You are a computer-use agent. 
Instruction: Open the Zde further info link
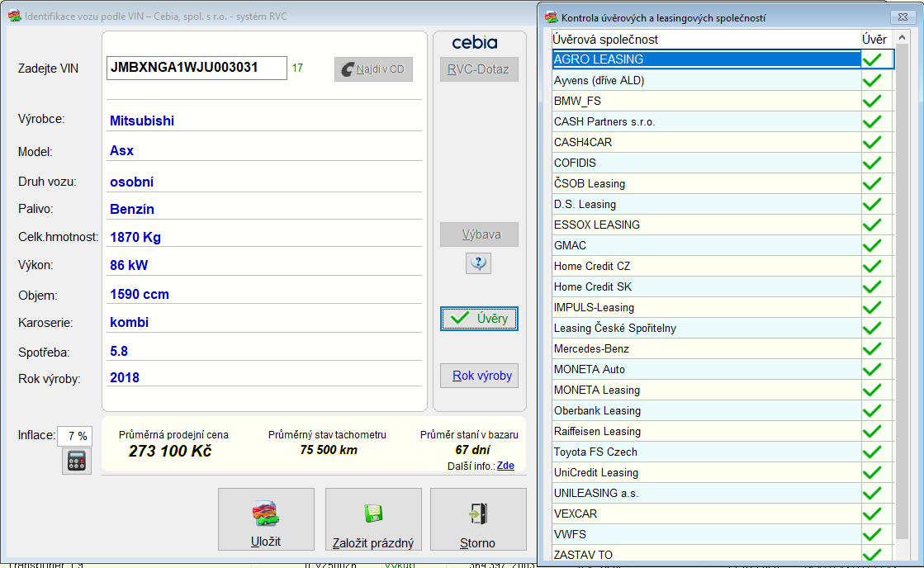tap(505, 466)
